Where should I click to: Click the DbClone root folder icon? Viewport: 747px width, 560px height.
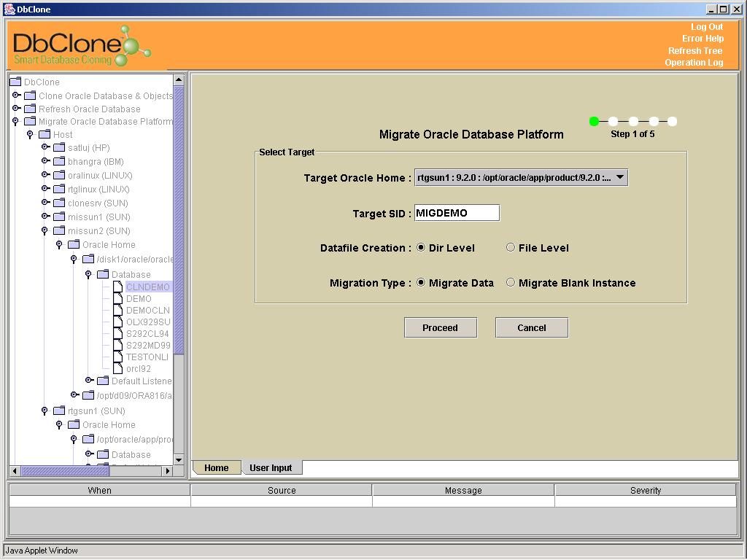(15, 82)
